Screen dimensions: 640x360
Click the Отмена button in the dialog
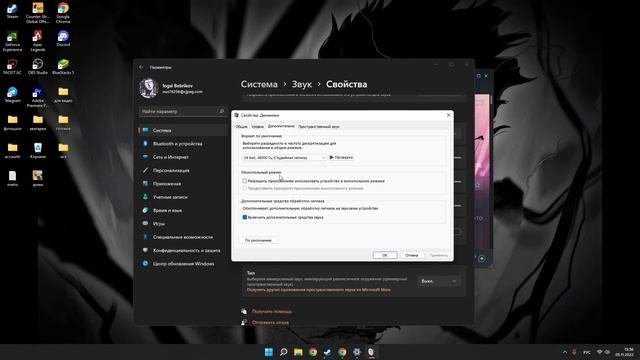click(x=411, y=255)
